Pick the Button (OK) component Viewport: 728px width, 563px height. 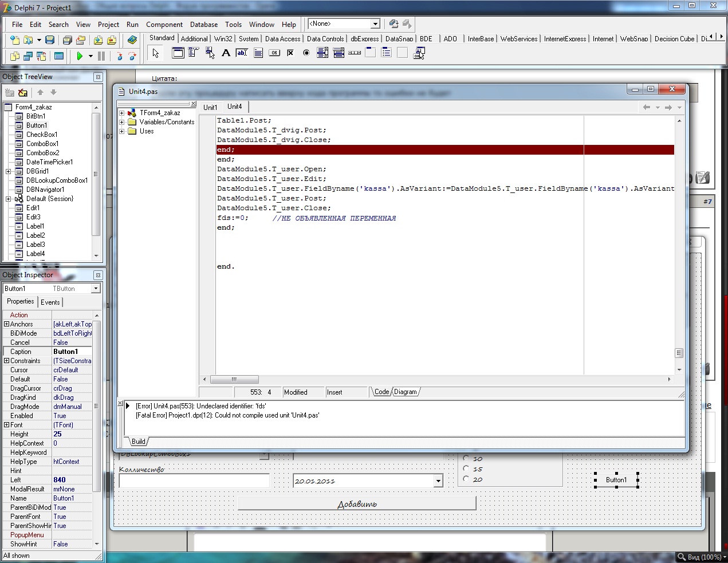[x=274, y=53]
